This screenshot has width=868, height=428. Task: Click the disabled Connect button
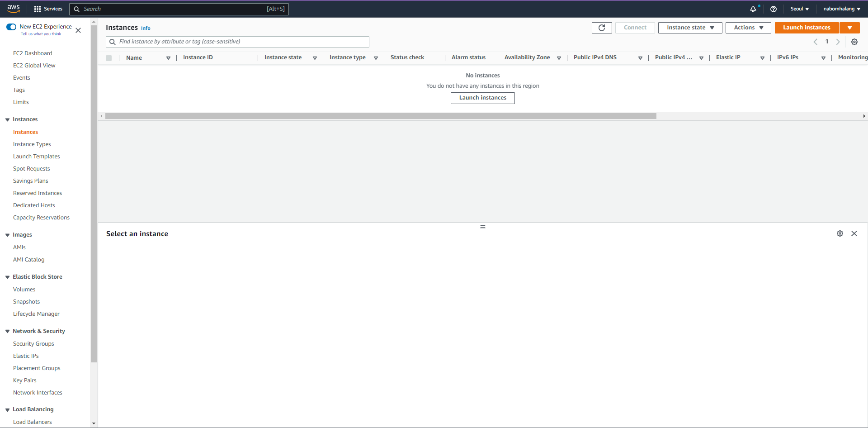click(635, 28)
